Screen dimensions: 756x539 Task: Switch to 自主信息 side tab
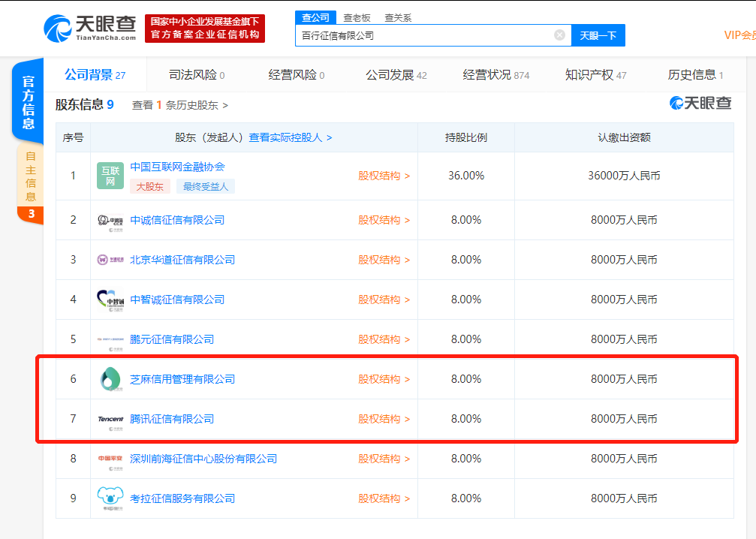pyautogui.click(x=30, y=182)
